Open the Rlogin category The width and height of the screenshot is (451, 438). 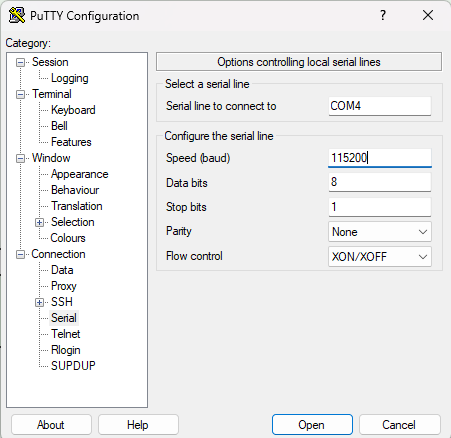(x=66, y=350)
